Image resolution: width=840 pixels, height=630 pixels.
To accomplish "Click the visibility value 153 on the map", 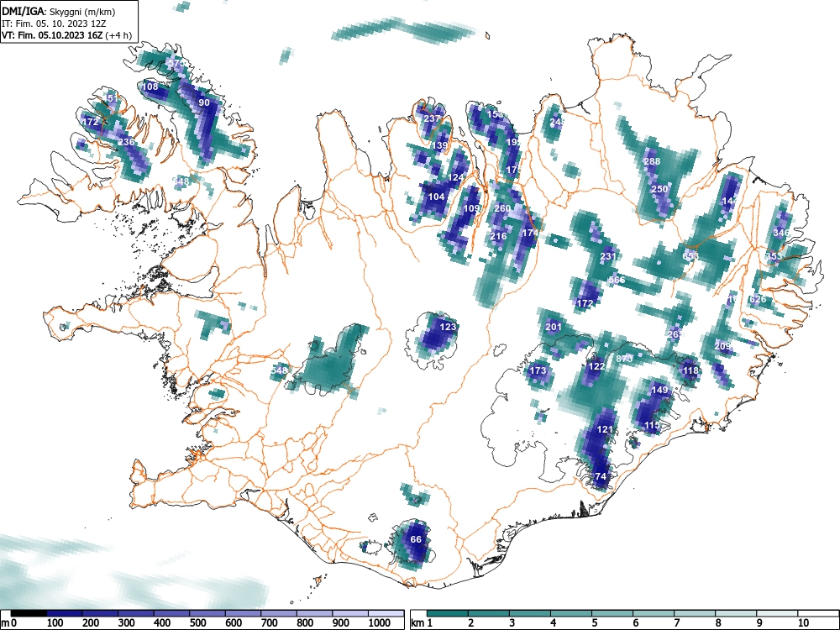I will coord(495,114).
